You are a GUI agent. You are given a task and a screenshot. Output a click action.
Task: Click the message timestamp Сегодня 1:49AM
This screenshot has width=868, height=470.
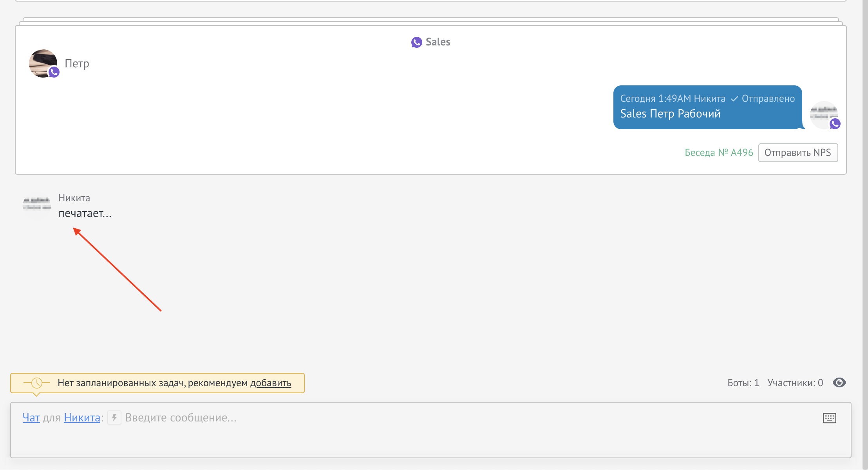(x=656, y=99)
